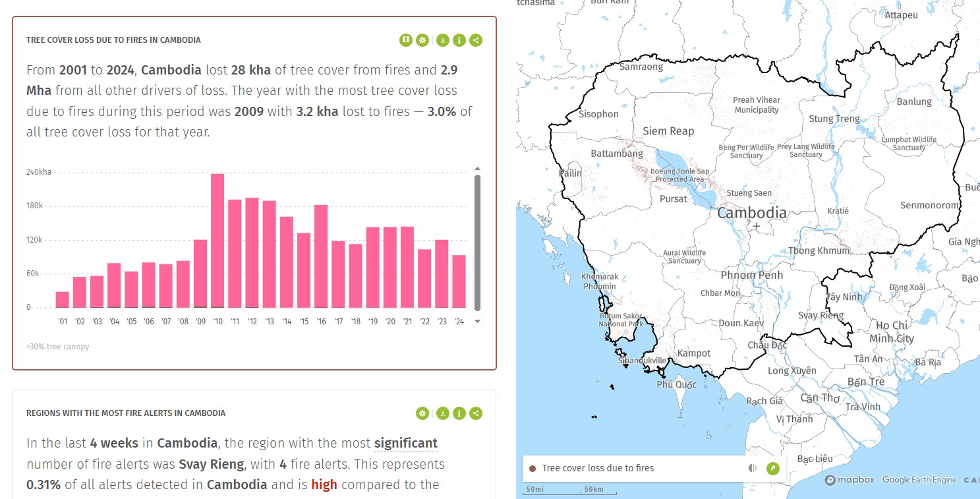Click the dotted-underlined word 'significant'
The image size is (980, 499).
[405, 443]
